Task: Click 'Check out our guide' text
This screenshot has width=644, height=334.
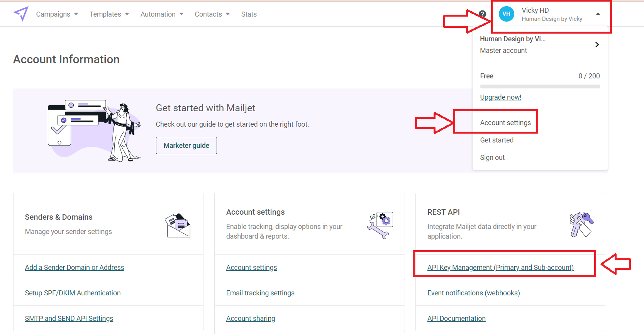Action: click(x=232, y=124)
